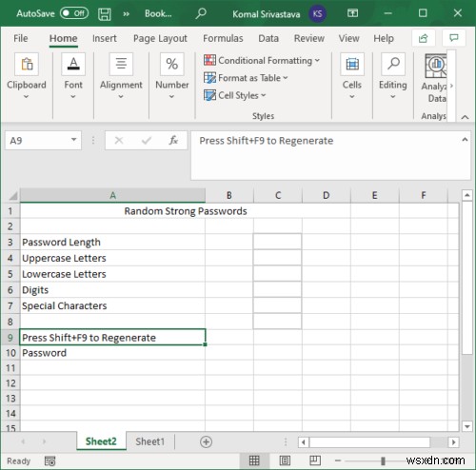Open the Review tab
The width and height of the screenshot is (476, 470).
click(309, 38)
